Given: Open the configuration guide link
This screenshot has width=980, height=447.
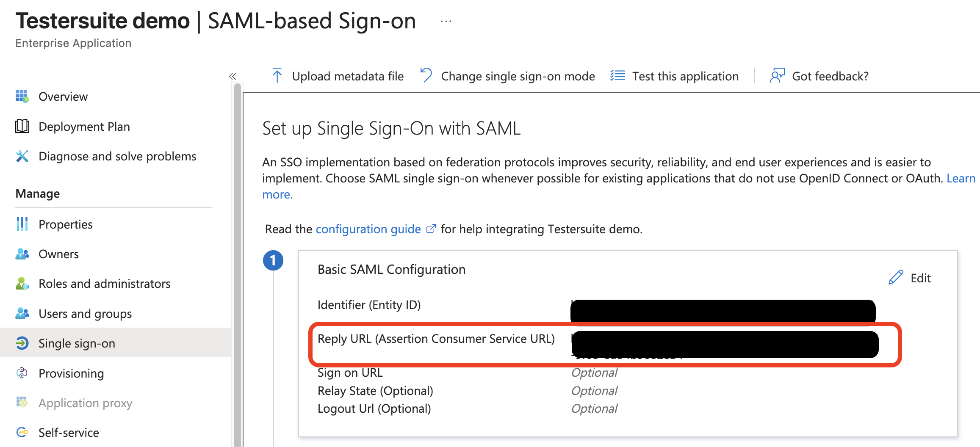Looking at the screenshot, I should 368,229.
